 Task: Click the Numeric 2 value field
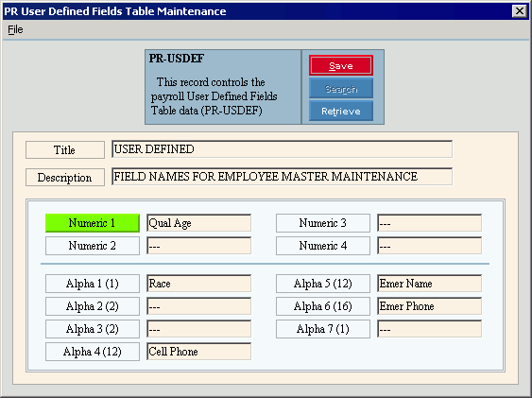click(x=198, y=246)
